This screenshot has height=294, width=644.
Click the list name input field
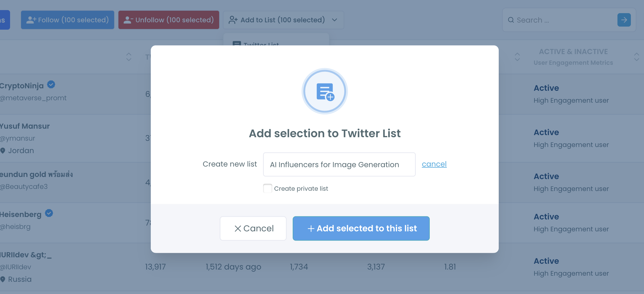(339, 164)
